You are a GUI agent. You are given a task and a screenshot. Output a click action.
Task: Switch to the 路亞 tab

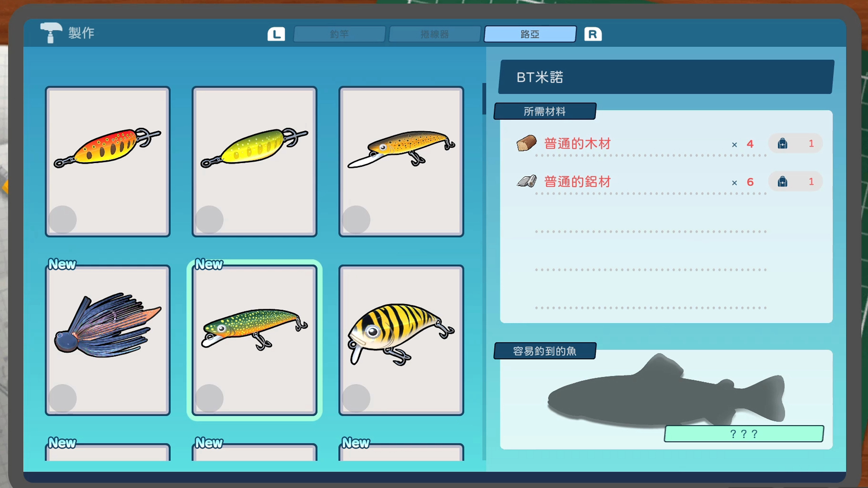pos(530,34)
